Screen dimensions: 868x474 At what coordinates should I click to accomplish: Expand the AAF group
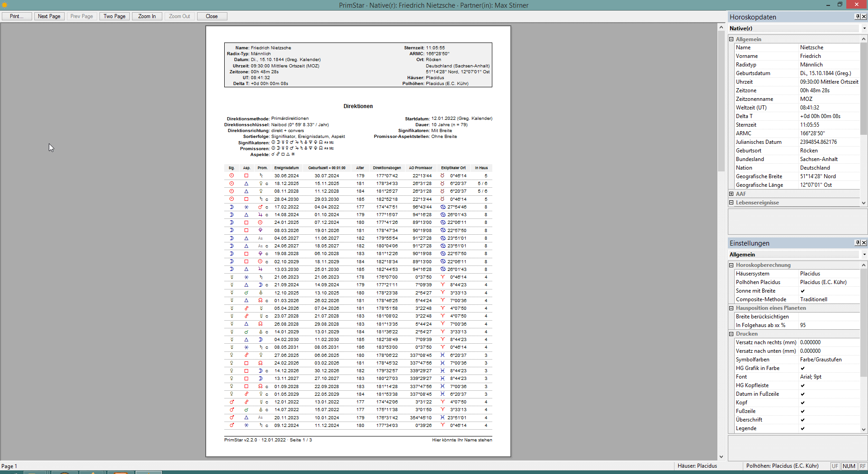click(731, 194)
